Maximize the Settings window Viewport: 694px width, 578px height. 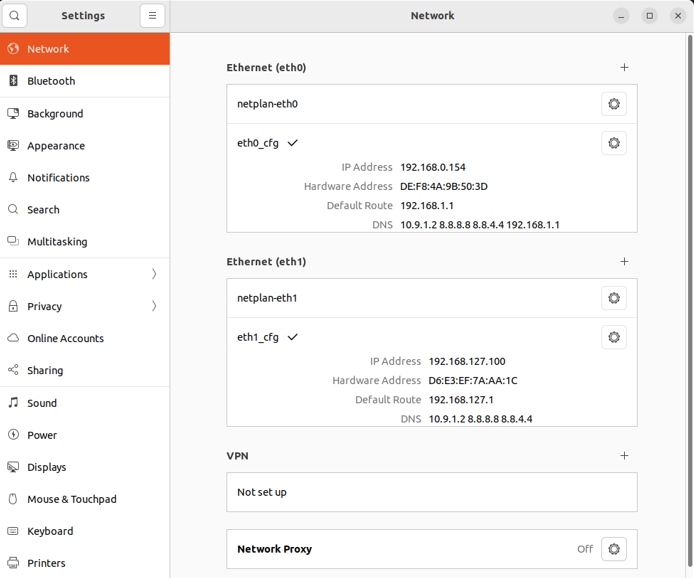pyautogui.click(x=649, y=16)
